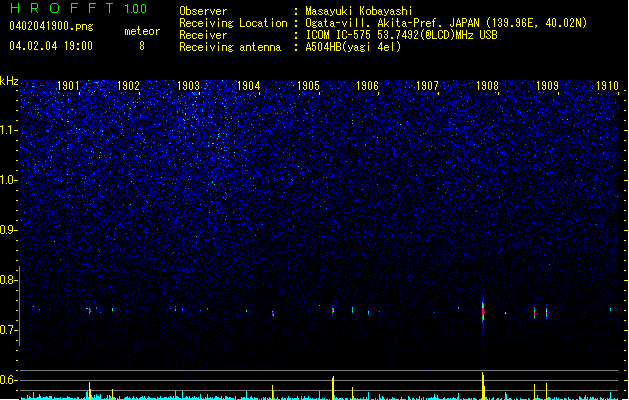Screen dimensions: 629x400
Task: Click the 1907 time marker
Action: [427, 85]
